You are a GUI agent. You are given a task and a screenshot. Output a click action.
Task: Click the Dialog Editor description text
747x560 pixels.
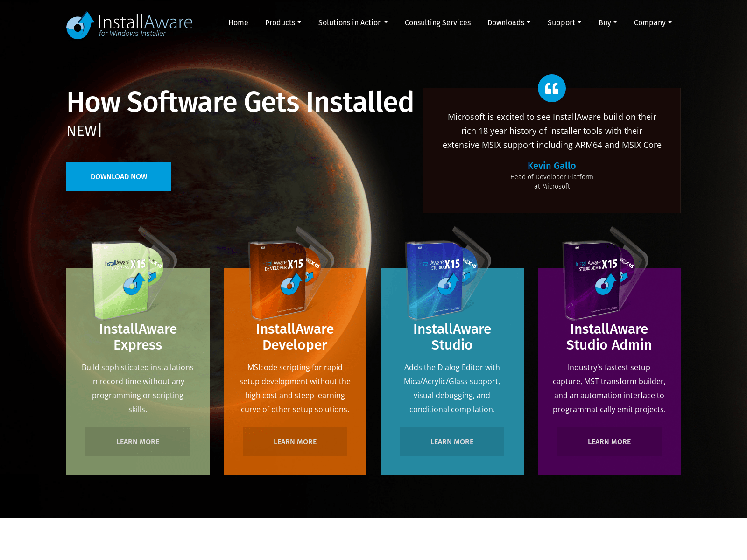(x=452, y=388)
